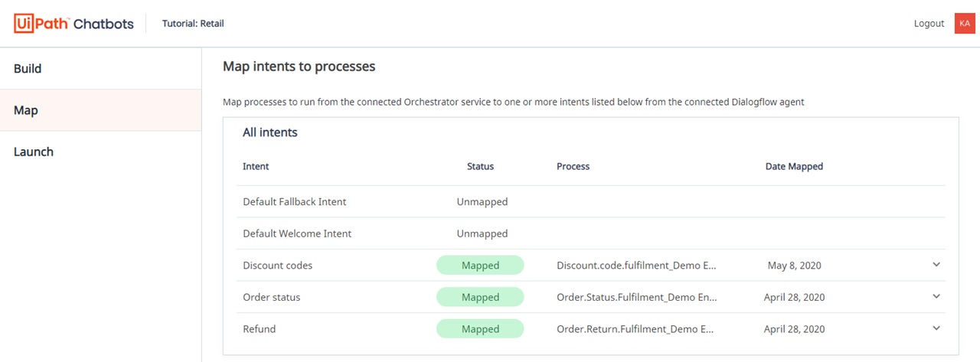Screen dimensions: 980x362
Task: Go to the Launch section
Action: [x=34, y=152]
